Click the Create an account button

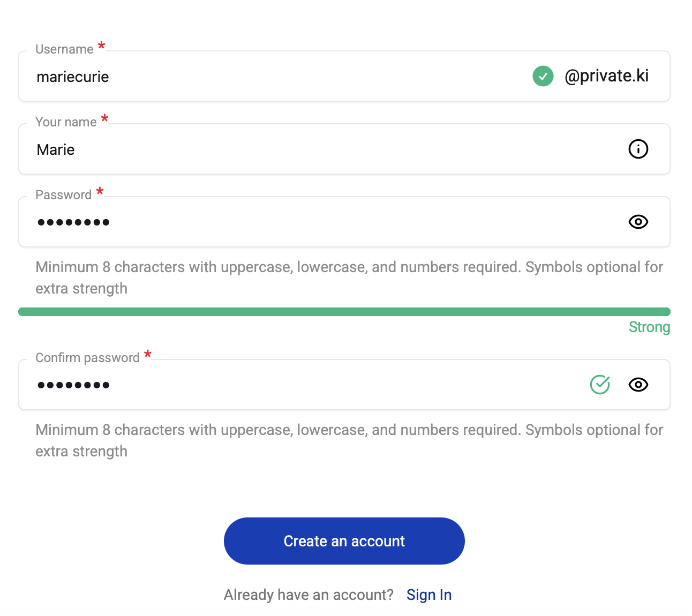pyautogui.click(x=344, y=541)
